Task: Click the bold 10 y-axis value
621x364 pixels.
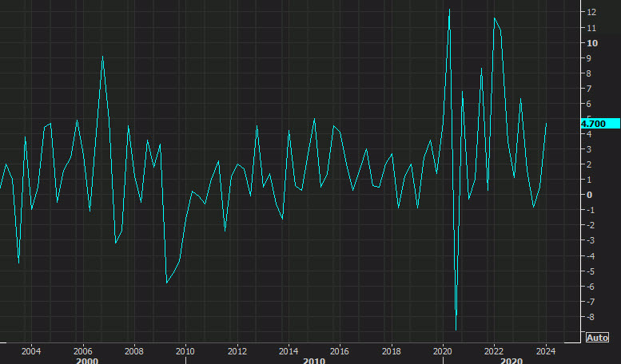Action: click(x=592, y=43)
